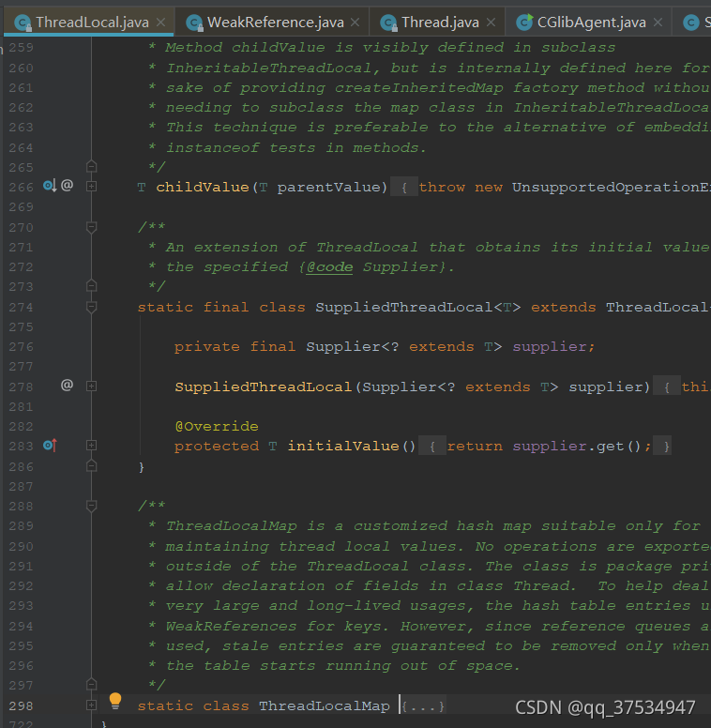Click the WeakReference.java class icon
This screenshot has height=728, width=711.
(194, 23)
